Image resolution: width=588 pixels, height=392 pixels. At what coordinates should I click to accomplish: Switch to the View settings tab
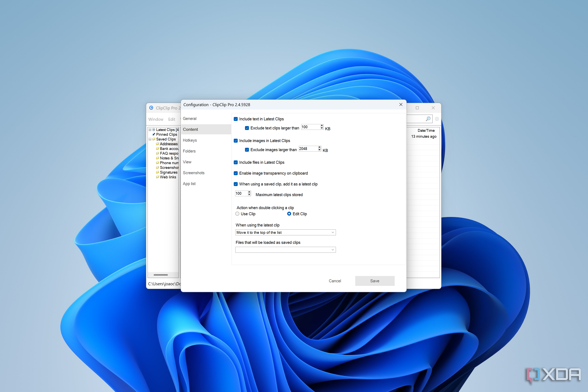pos(206,162)
